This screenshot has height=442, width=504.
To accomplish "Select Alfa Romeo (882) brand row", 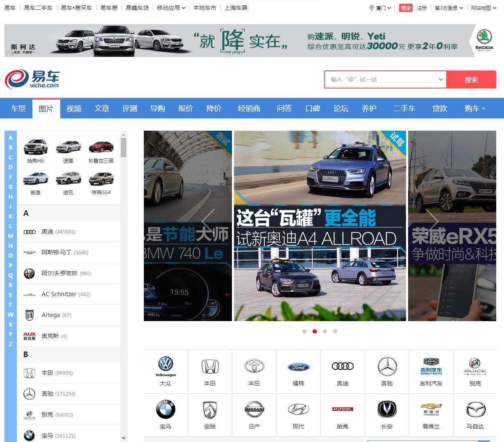I will [x=68, y=273].
